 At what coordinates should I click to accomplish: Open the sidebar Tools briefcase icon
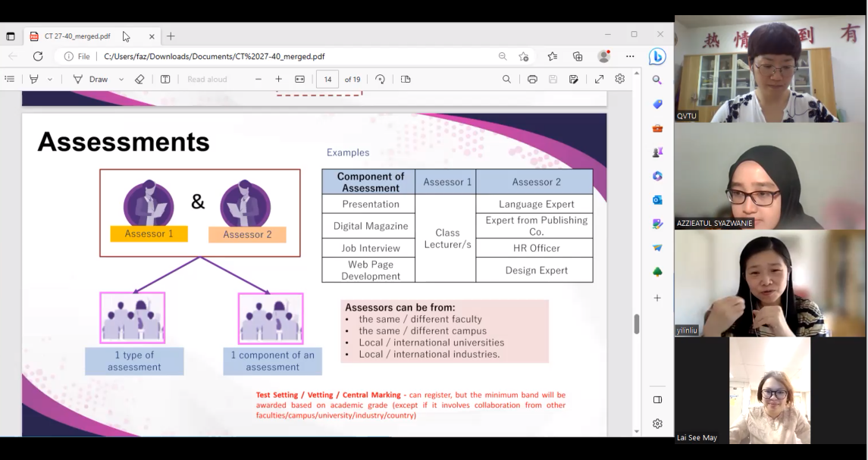coord(657,128)
